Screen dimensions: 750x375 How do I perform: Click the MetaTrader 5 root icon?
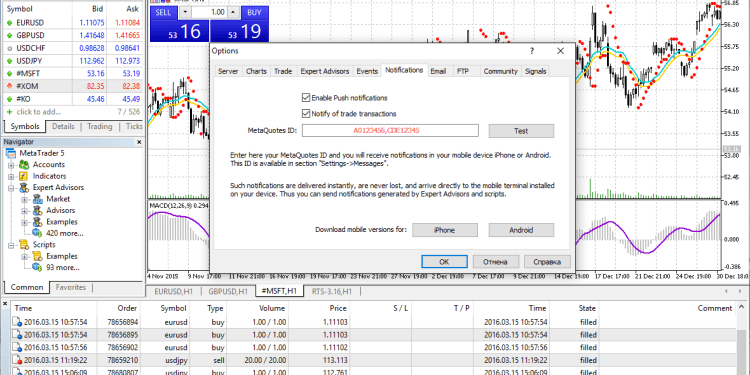click(11, 153)
